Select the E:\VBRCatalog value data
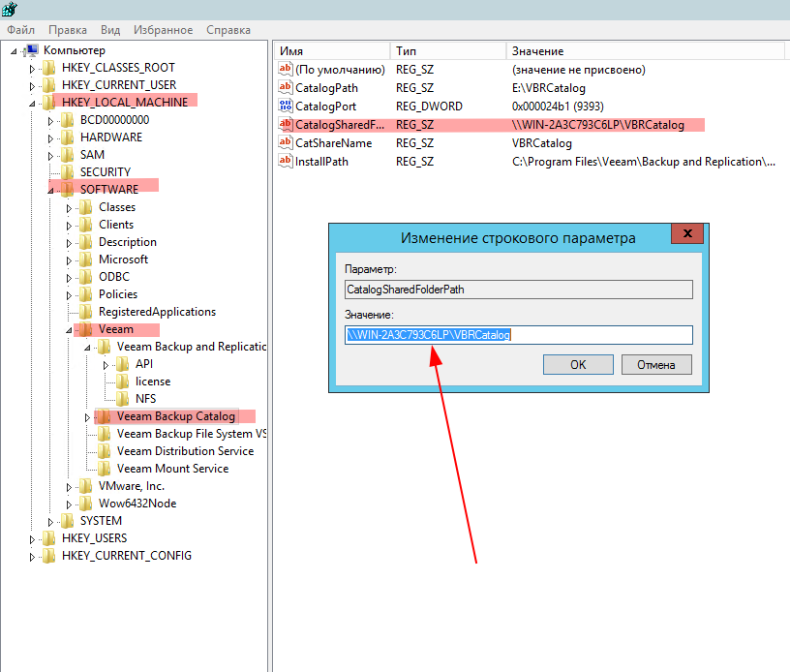The image size is (790, 672). coord(549,88)
